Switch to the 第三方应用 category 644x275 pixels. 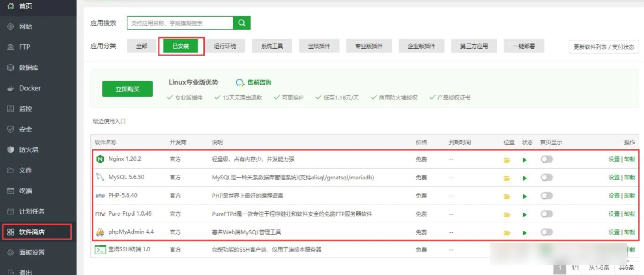474,46
